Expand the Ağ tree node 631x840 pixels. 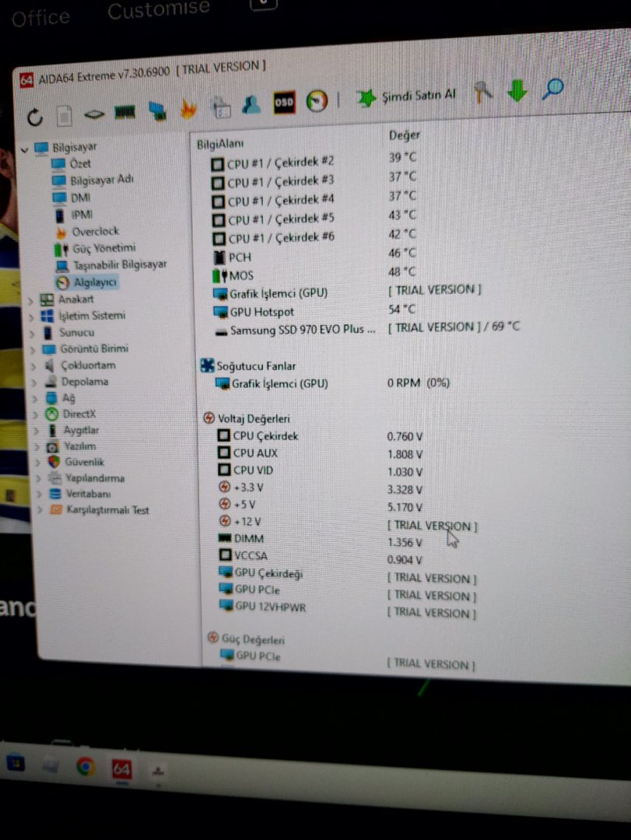click(x=35, y=398)
